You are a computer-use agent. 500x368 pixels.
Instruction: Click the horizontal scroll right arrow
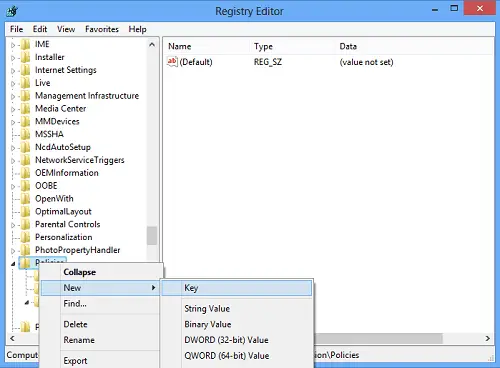pyautogui.click(x=488, y=338)
